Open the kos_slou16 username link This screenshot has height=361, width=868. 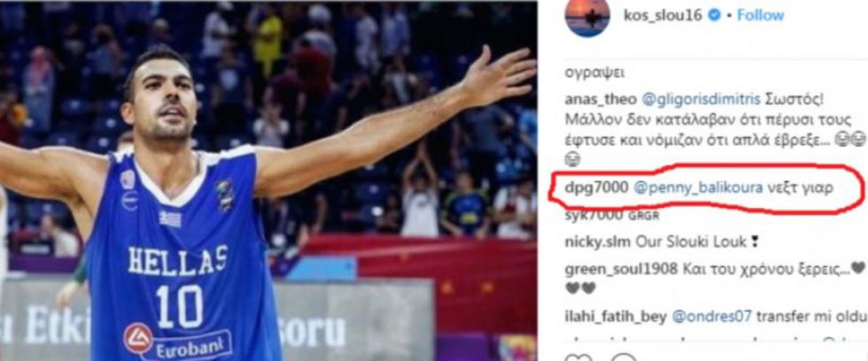(663, 15)
